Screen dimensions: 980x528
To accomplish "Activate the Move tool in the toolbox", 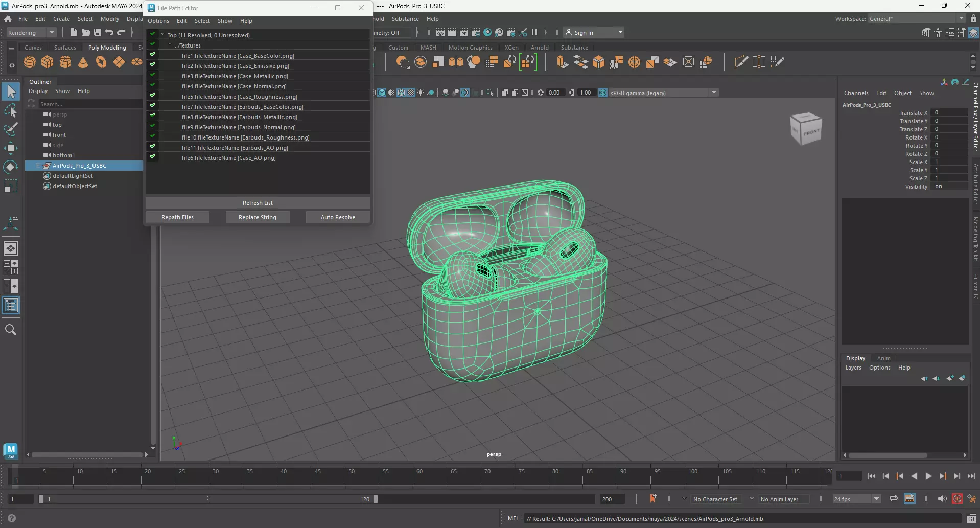I will pyautogui.click(x=11, y=148).
